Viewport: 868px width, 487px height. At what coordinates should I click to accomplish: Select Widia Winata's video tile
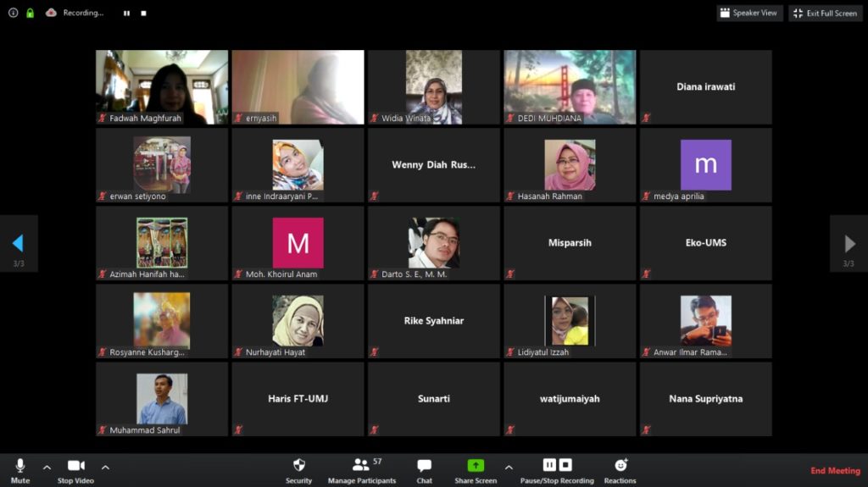pos(434,87)
